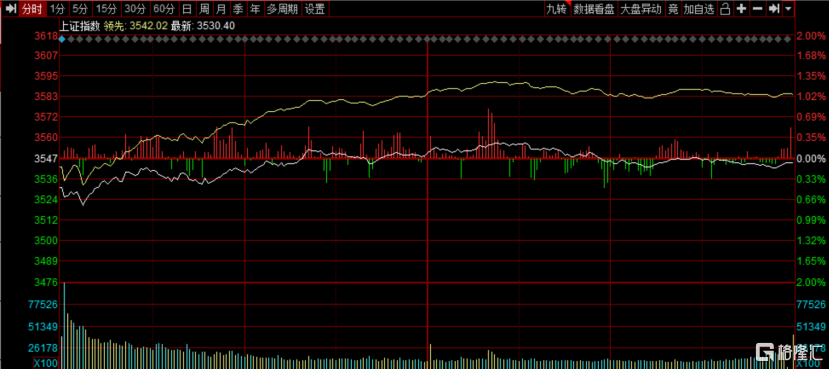This screenshot has height=369, width=830.
Task: Click the X100 volume unit label
Action: pos(46,364)
